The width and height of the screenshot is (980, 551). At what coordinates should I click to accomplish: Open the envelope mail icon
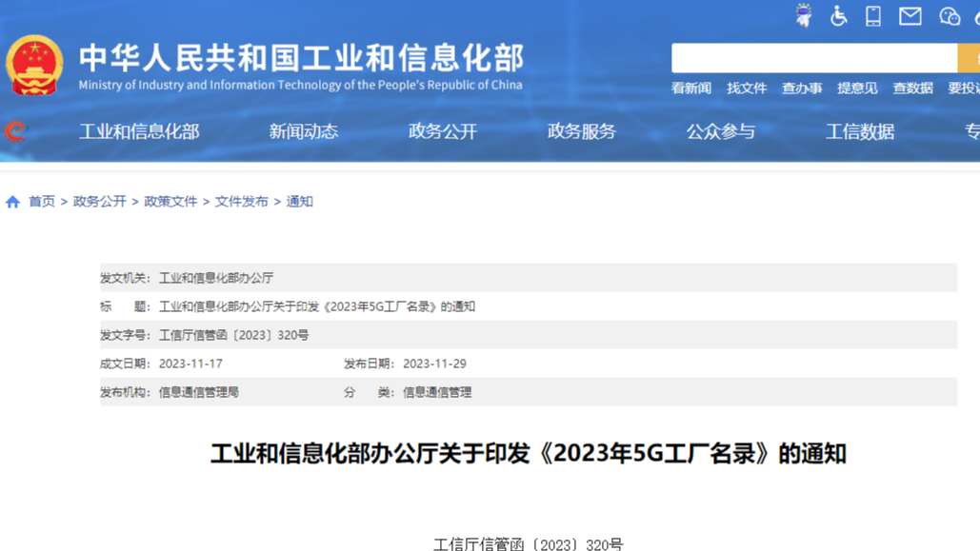(x=910, y=16)
